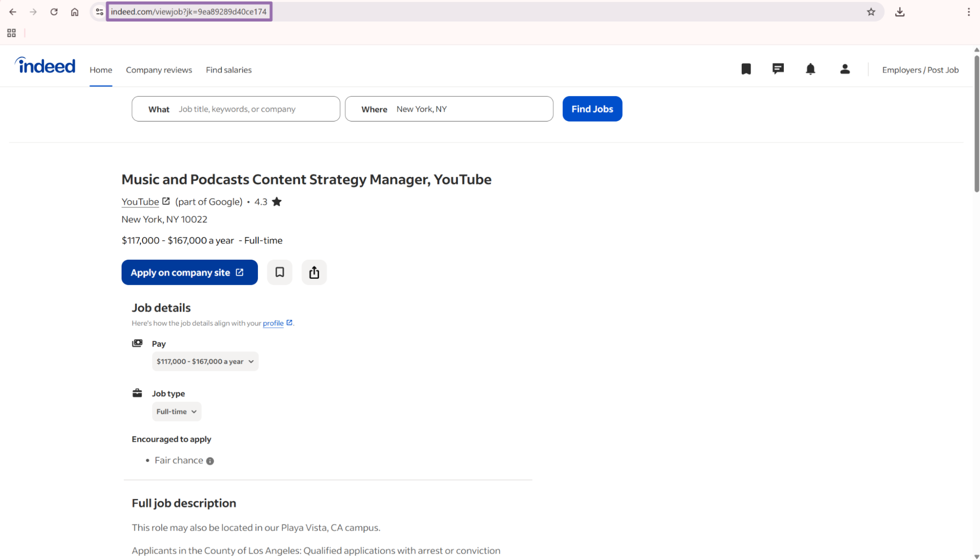980x560 pixels.
Task: Click the 4.3 company rating
Action: pos(261,202)
